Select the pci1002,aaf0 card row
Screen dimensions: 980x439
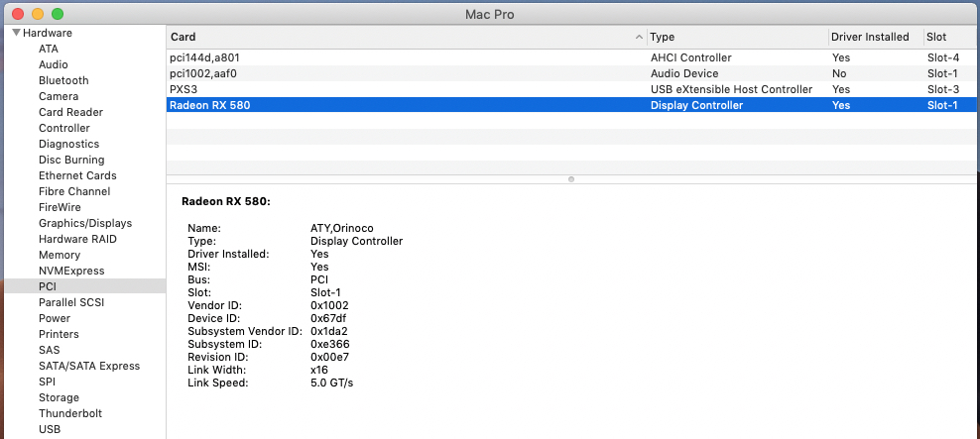[x=572, y=73]
